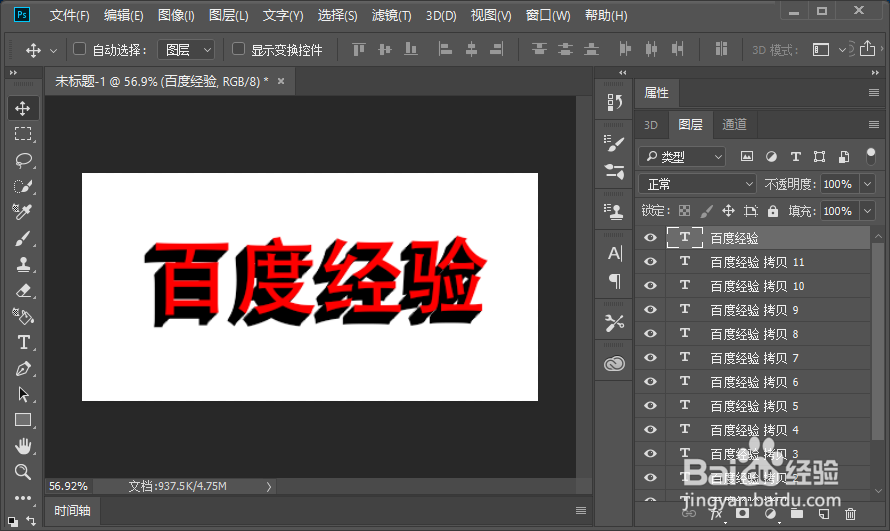890x531 pixels.
Task: Click the 填充 100% value field
Action: point(839,211)
